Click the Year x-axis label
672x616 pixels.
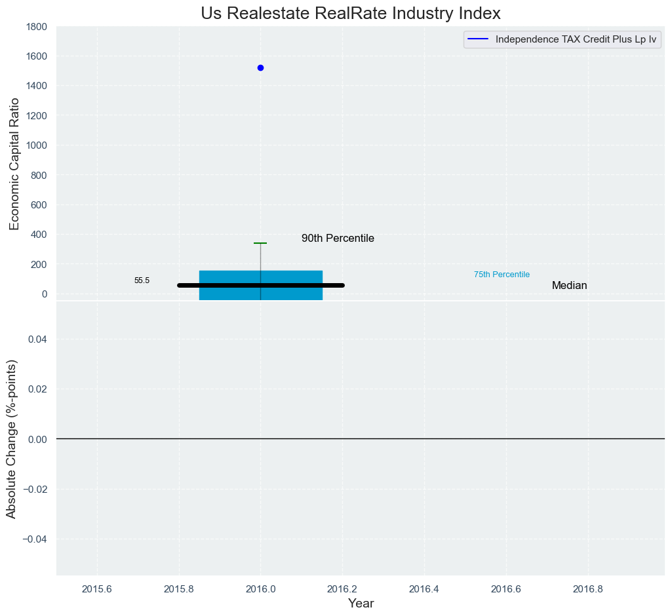click(361, 604)
